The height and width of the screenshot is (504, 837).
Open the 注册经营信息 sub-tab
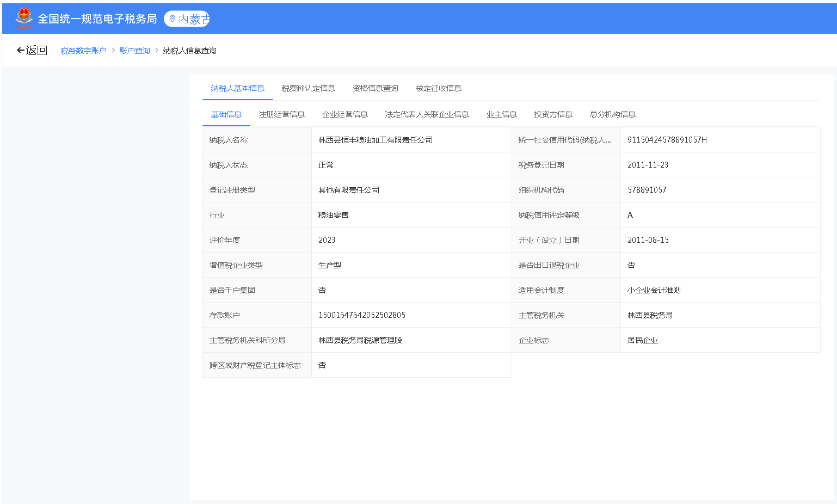(x=281, y=114)
